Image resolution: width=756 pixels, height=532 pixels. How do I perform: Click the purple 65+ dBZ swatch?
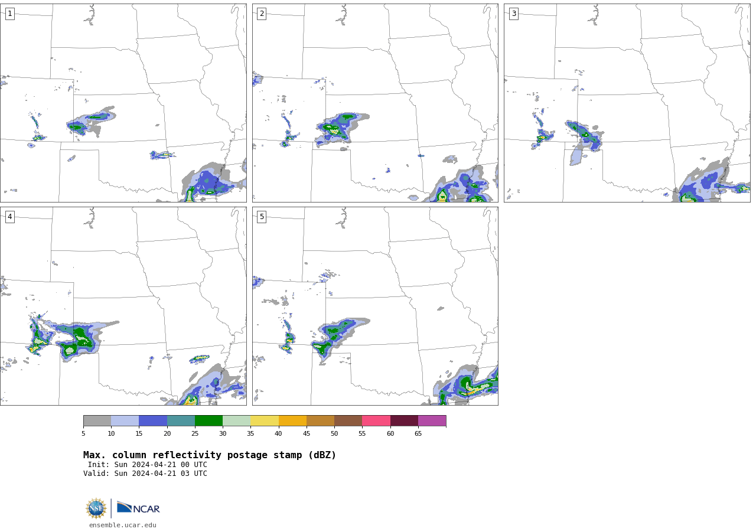432,421
